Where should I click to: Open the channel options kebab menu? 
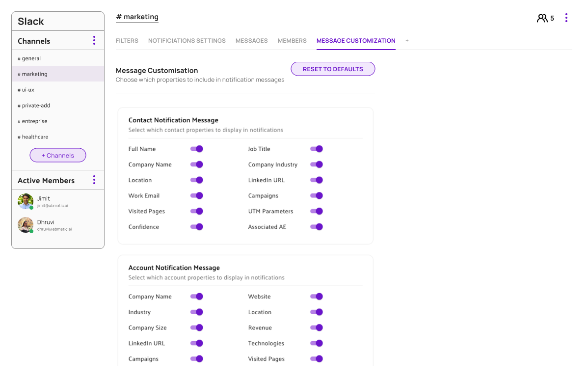(566, 18)
